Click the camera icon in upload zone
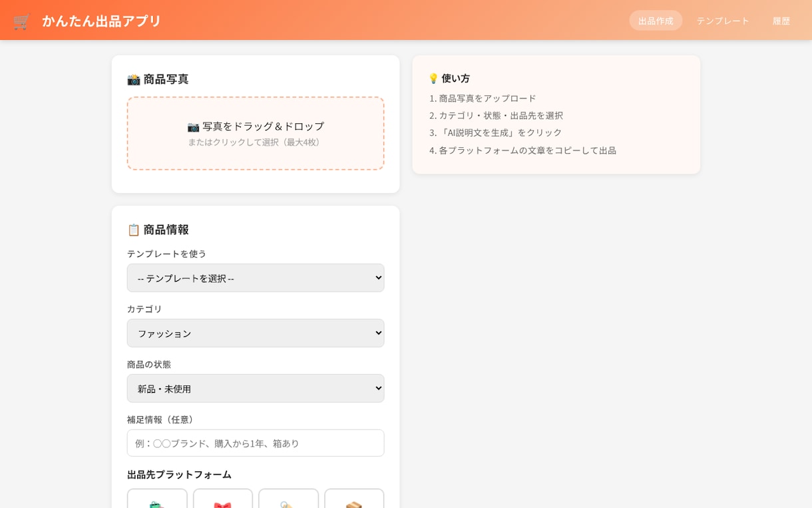This screenshot has width=812, height=508. [x=193, y=127]
